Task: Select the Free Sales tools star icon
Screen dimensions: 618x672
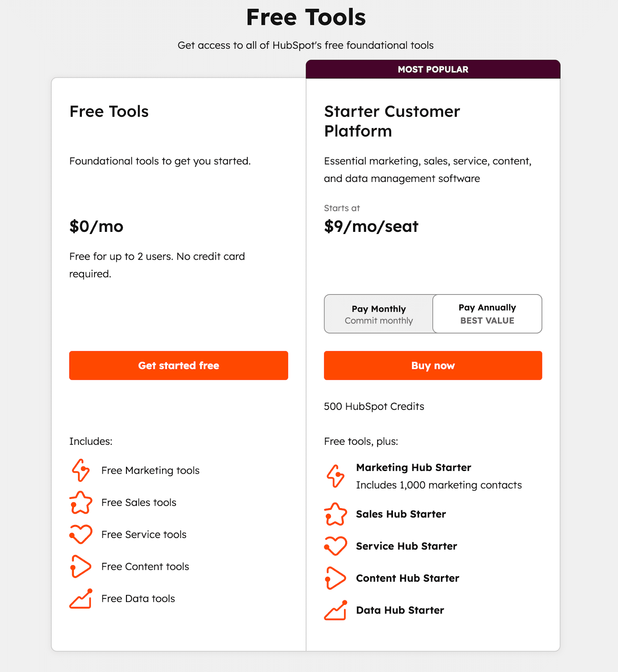Action: pos(80,503)
